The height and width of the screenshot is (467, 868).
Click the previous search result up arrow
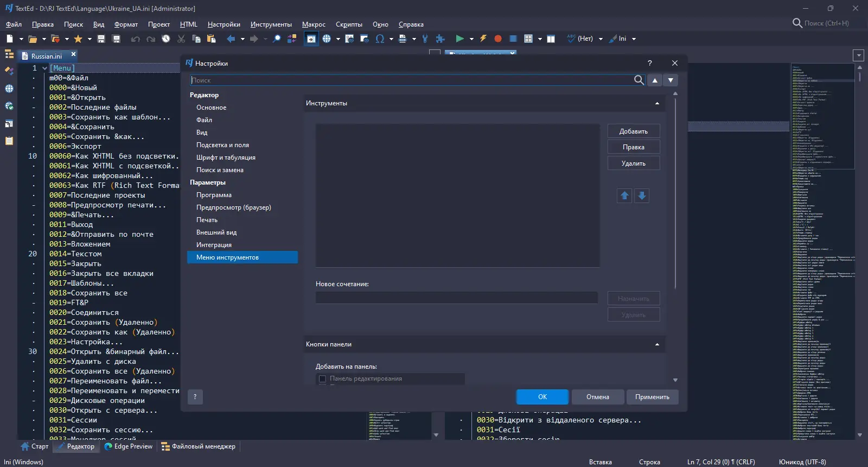655,80
